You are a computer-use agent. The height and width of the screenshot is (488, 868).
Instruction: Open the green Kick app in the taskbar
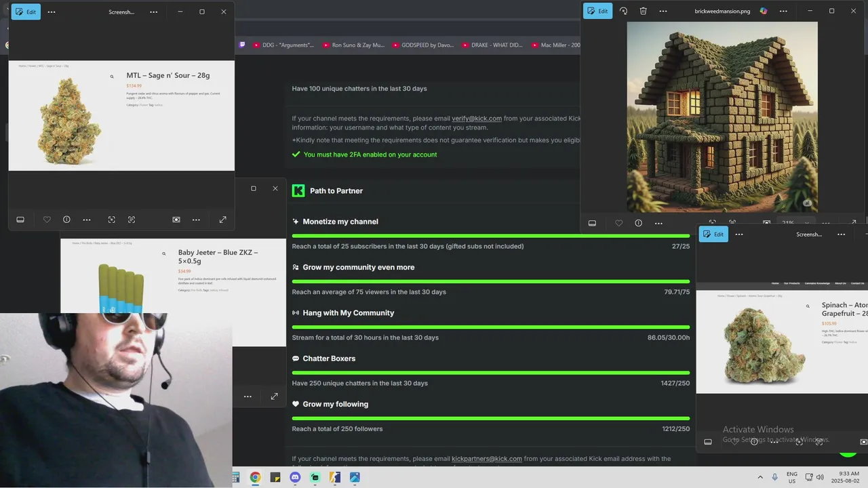pyautogui.click(x=315, y=477)
